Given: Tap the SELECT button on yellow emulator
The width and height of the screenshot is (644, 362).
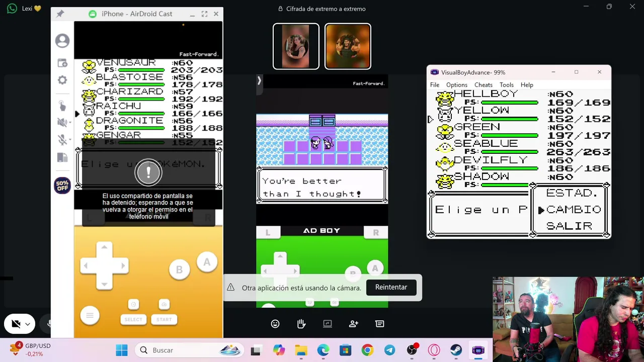Looking at the screenshot, I should pos(133,319).
